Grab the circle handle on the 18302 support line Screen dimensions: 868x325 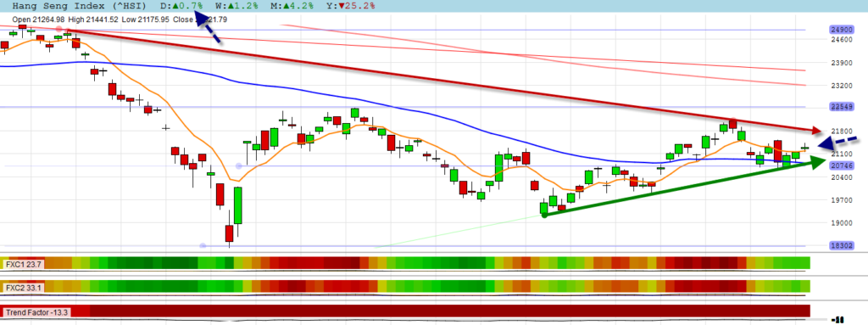click(203, 246)
